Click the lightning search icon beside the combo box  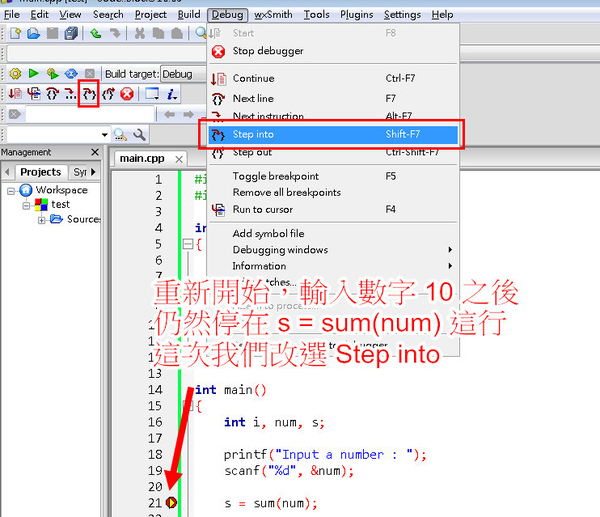click(121, 134)
